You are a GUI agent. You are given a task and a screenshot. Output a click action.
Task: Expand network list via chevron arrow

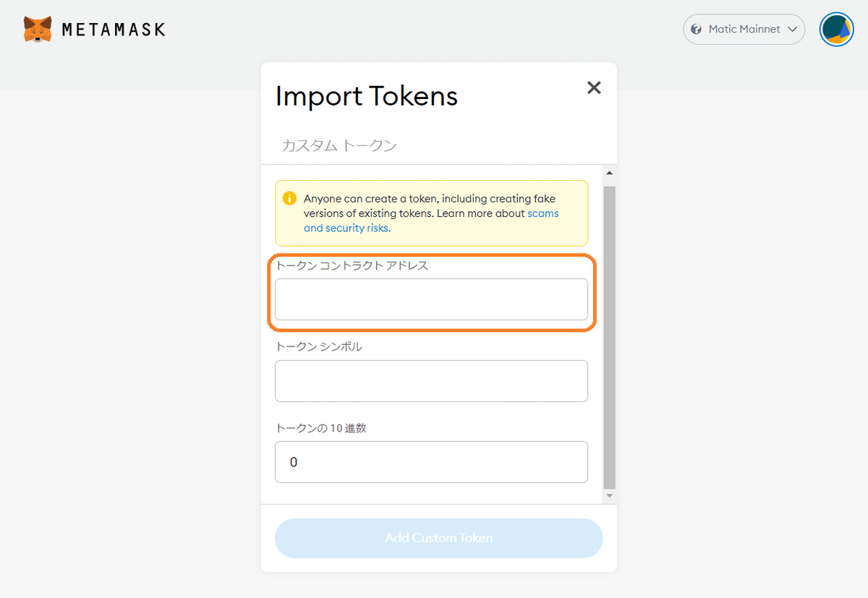point(793,30)
